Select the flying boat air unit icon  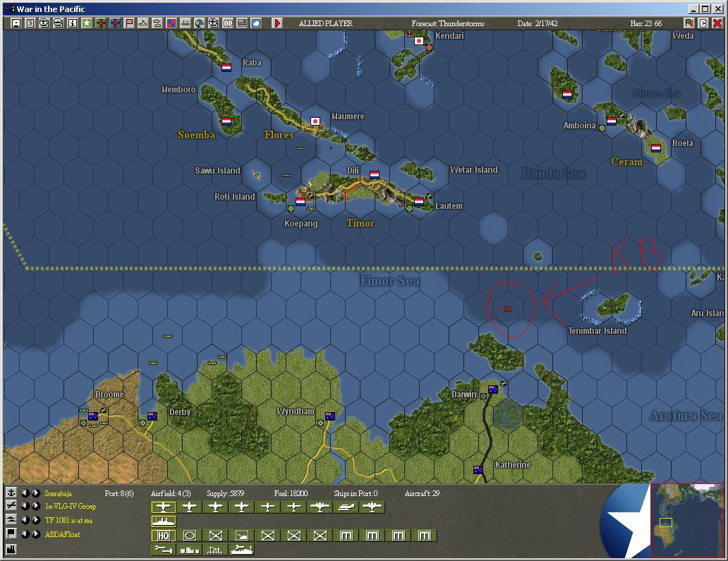[346, 507]
